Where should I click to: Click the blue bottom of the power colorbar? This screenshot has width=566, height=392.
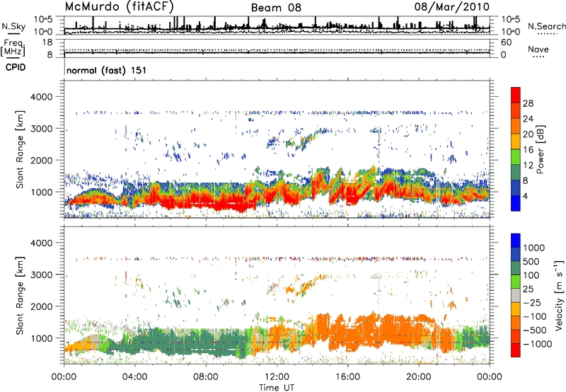(516, 203)
